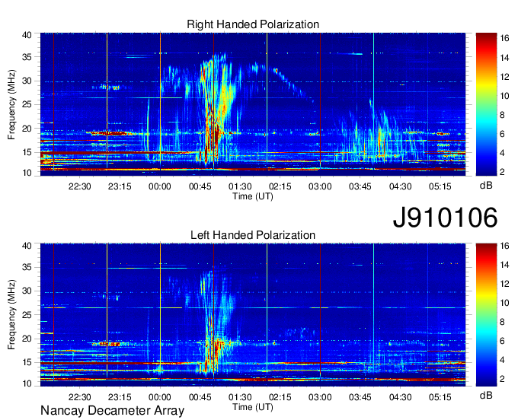Click the 30 MHz tick on Left Handed plot
The width and height of the screenshot is (518, 420).
(27, 291)
